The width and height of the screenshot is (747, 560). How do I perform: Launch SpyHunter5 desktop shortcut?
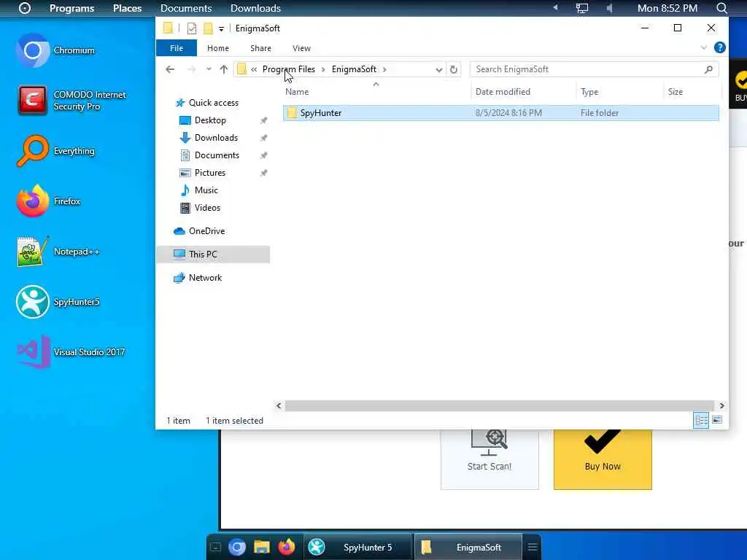coord(32,302)
